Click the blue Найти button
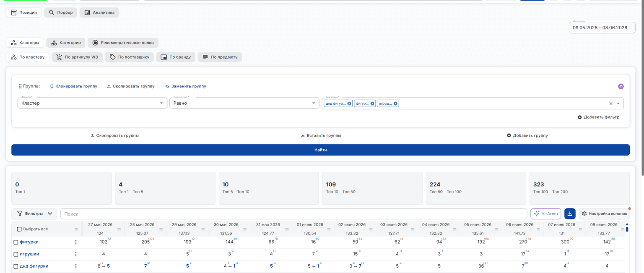Viewport: 644px width, 273px height. pos(320,150)
